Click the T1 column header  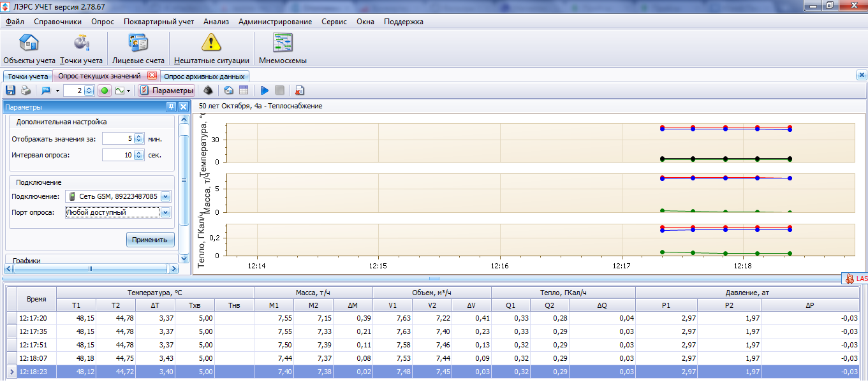pos(76,305)
